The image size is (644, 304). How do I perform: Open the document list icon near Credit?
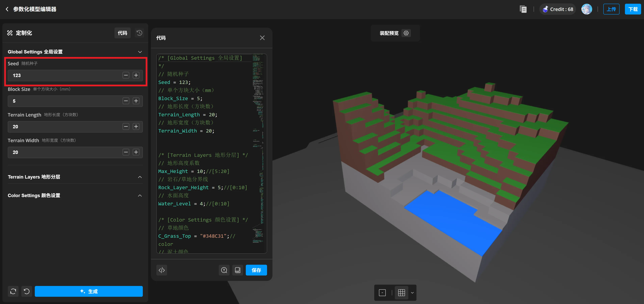(523, 9)
